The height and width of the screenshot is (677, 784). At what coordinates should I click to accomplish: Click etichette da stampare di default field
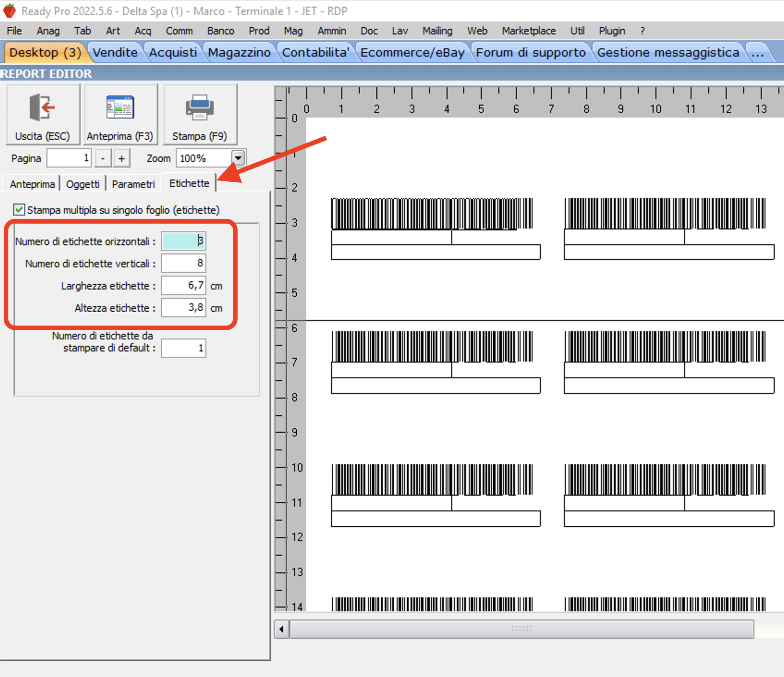[x=184, y=348]
